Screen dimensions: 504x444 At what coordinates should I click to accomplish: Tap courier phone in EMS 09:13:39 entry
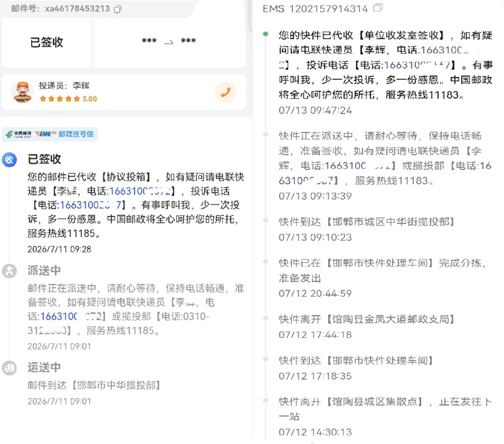[357, 166]
